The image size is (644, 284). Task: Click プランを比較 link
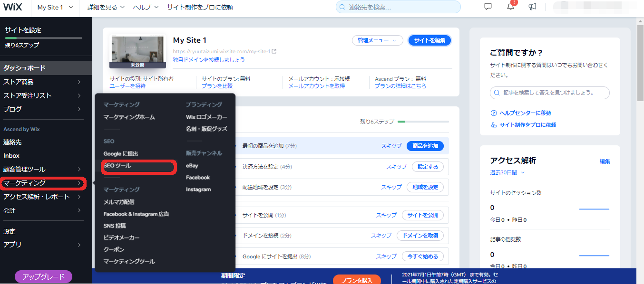click(217, 86)
